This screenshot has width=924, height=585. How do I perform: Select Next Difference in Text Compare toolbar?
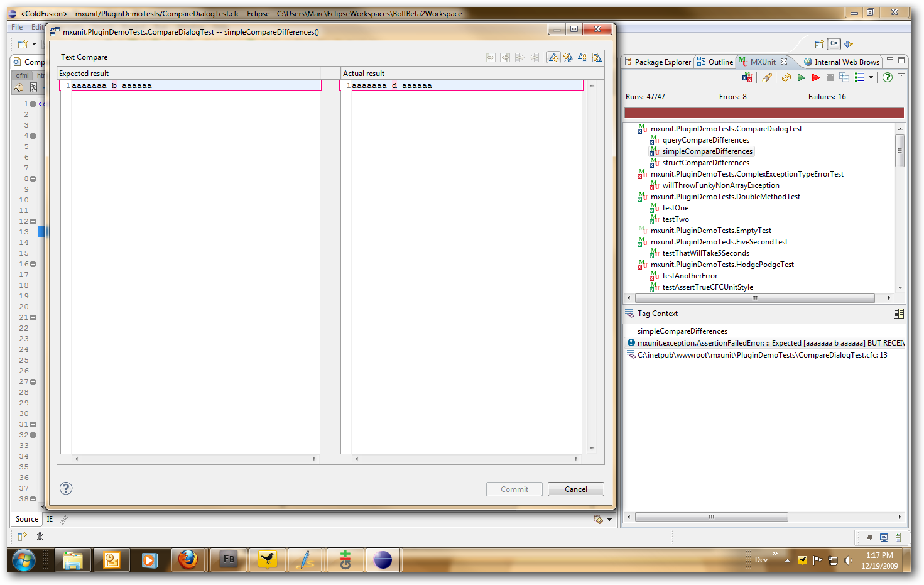(553, 58)
